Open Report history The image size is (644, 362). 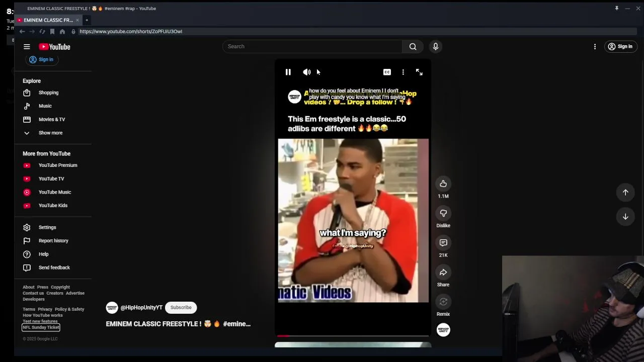point(53,241)
